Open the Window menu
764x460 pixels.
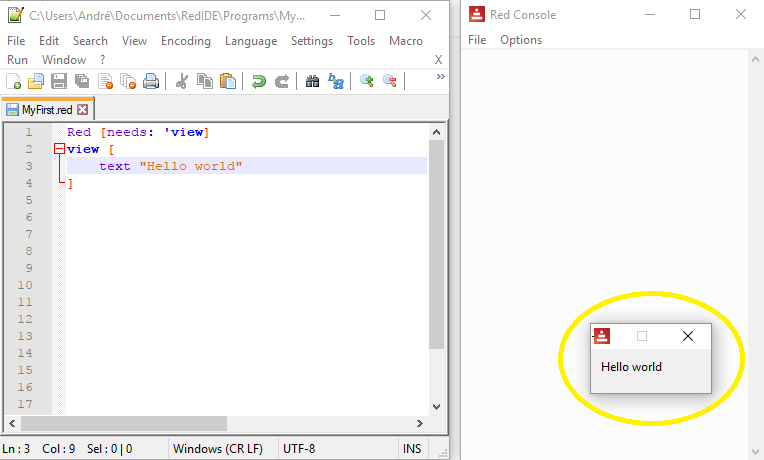coord(64,60)
